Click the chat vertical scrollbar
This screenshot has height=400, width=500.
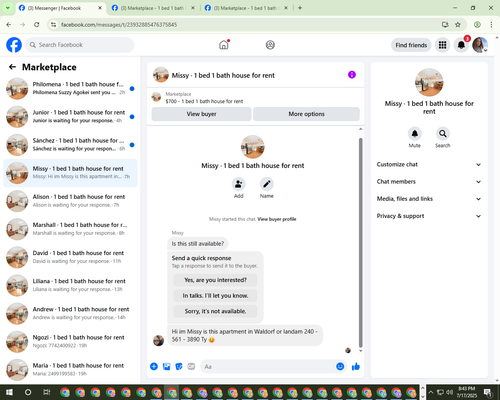pos(360,243)
